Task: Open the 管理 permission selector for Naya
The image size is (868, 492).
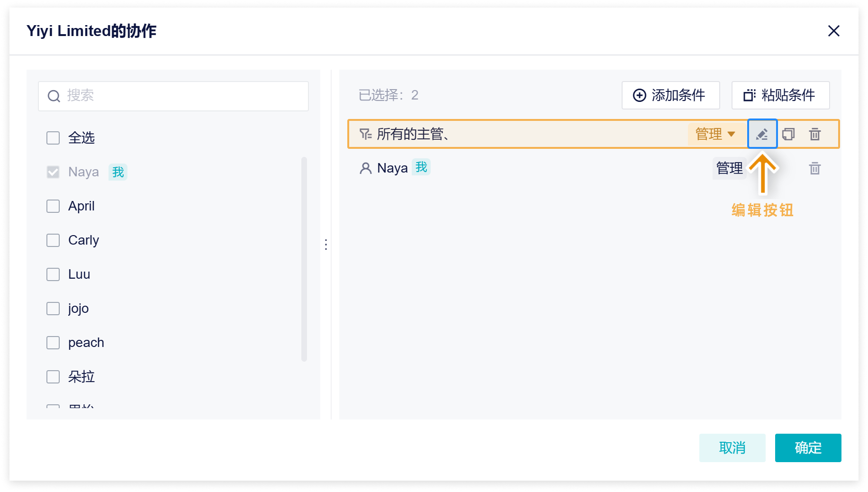Action: point(729,168)
